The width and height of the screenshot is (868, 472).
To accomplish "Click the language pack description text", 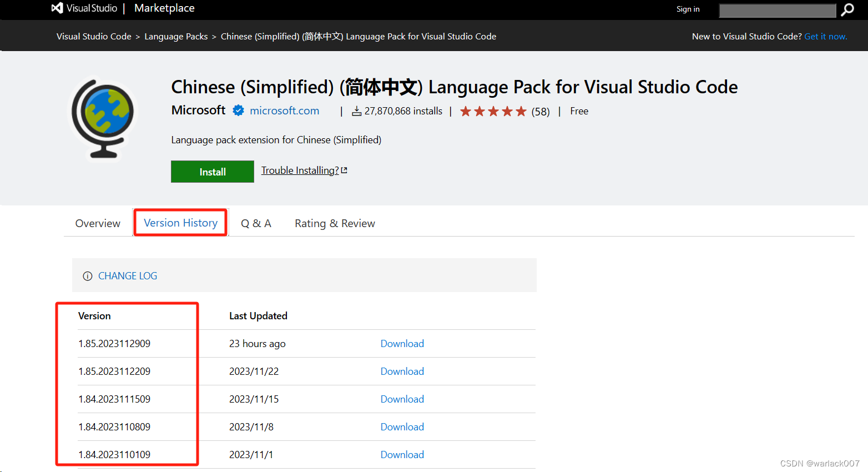I will point(276,140).
